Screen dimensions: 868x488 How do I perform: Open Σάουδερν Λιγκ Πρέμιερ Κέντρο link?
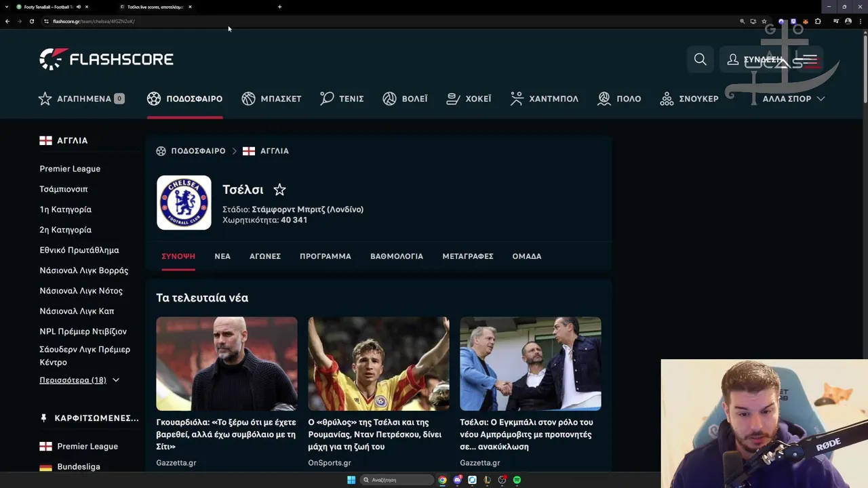point(85,356)
